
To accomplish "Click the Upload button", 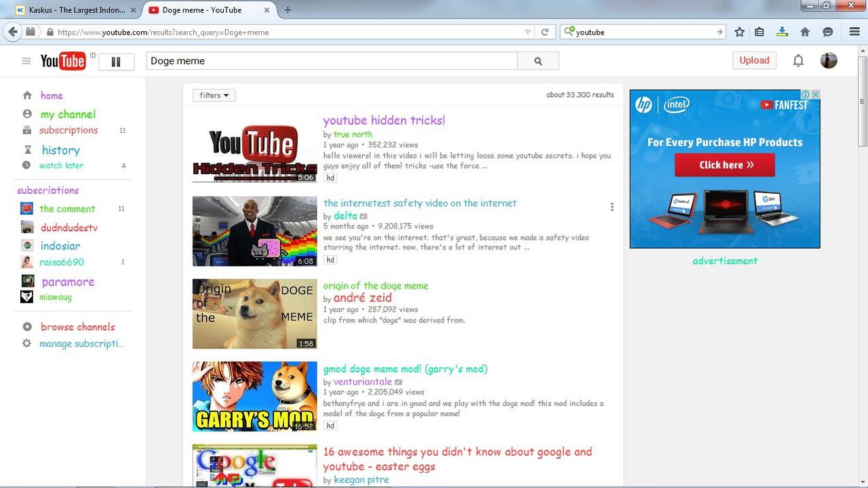I will (x=754, y=60).
